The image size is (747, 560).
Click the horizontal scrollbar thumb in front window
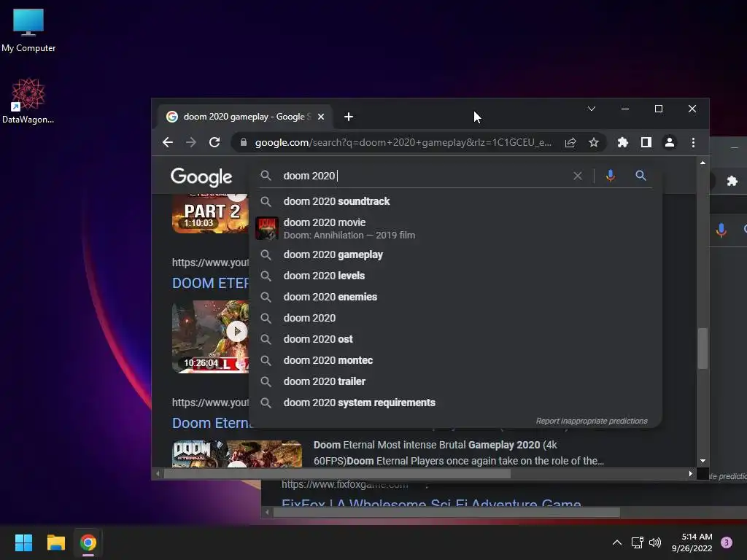click(x=337, y=474)
